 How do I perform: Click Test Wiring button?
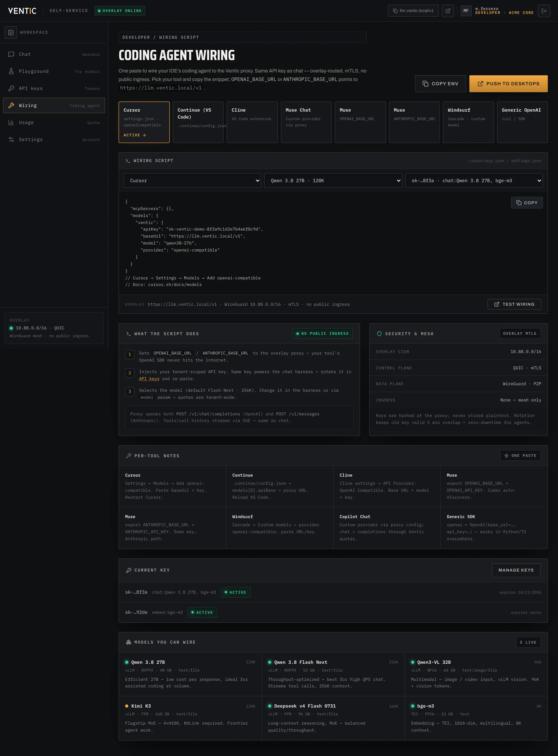[514, 304]
